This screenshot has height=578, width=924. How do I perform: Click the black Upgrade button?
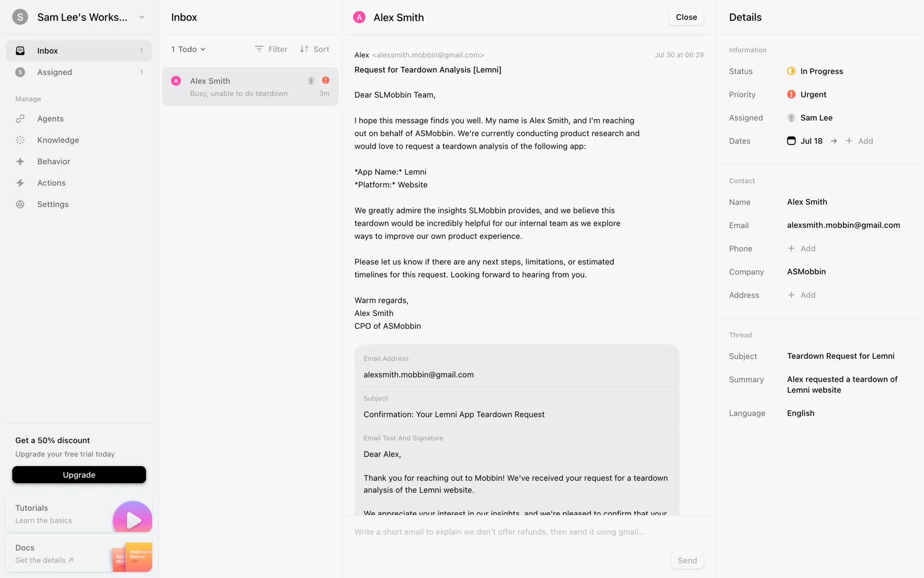tap(79, 474)
